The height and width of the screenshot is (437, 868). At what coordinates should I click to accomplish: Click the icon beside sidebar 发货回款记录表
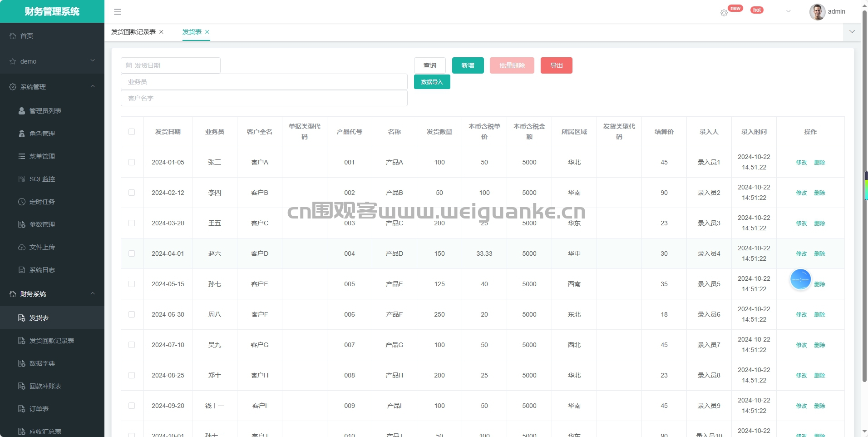[x=22, y=341]
